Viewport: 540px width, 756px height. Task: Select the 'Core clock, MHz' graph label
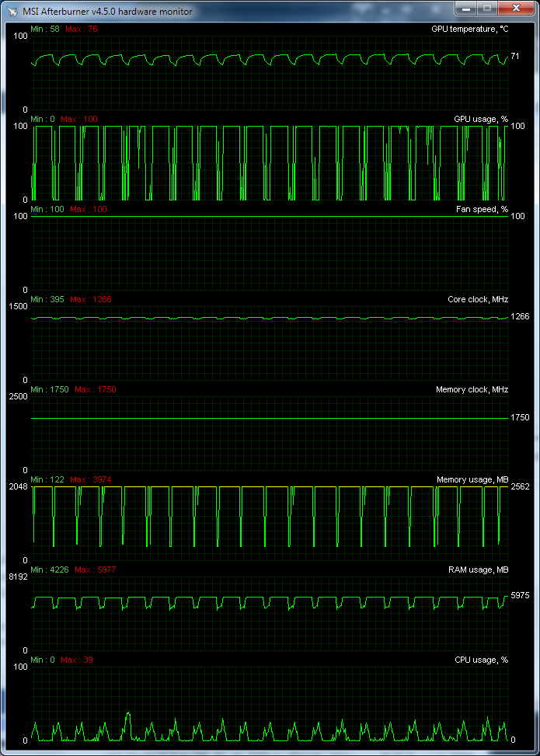(x=478, y=299)
